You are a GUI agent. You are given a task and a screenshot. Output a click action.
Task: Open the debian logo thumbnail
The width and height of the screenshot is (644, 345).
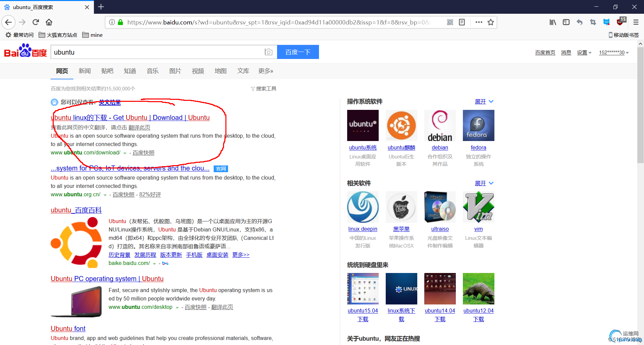click(x=440, y=125)
